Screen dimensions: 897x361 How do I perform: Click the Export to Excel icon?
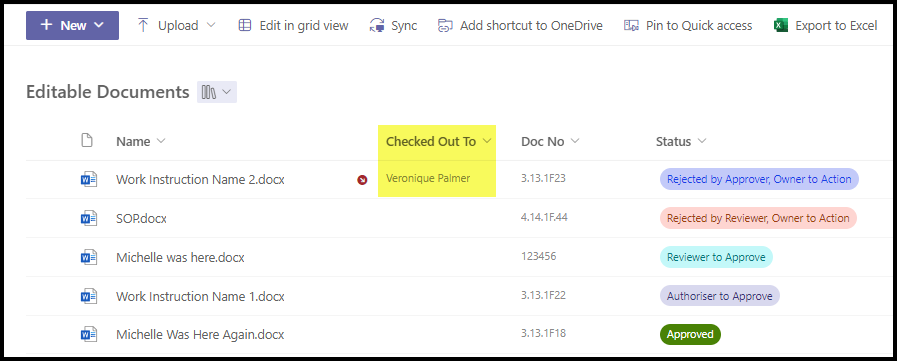point(781,25)
